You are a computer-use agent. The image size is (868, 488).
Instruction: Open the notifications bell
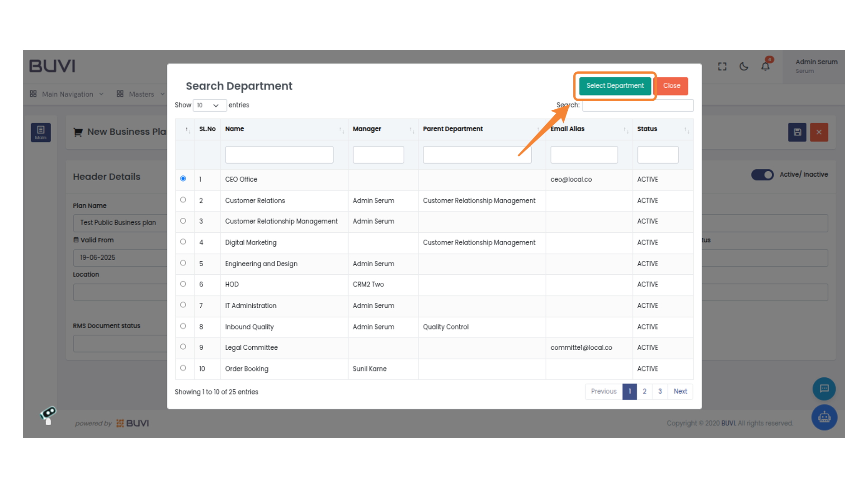tap(765, 67)
